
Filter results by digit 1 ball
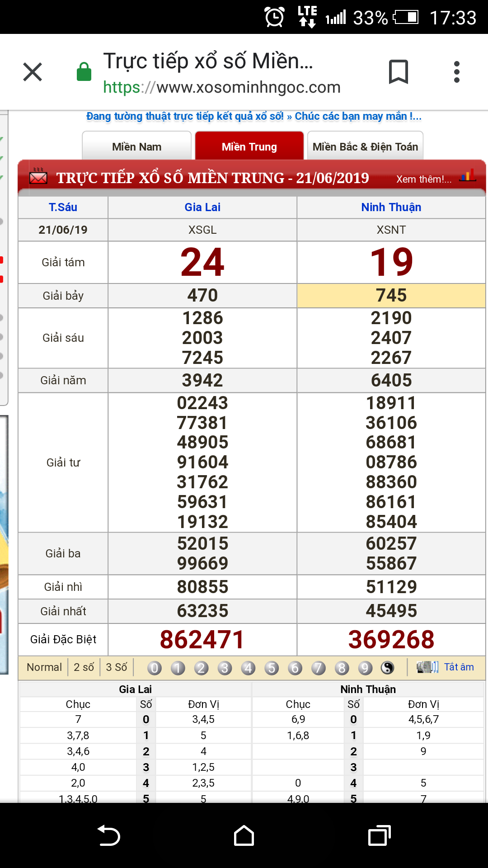pyautogui.click(x=178, y=668)
